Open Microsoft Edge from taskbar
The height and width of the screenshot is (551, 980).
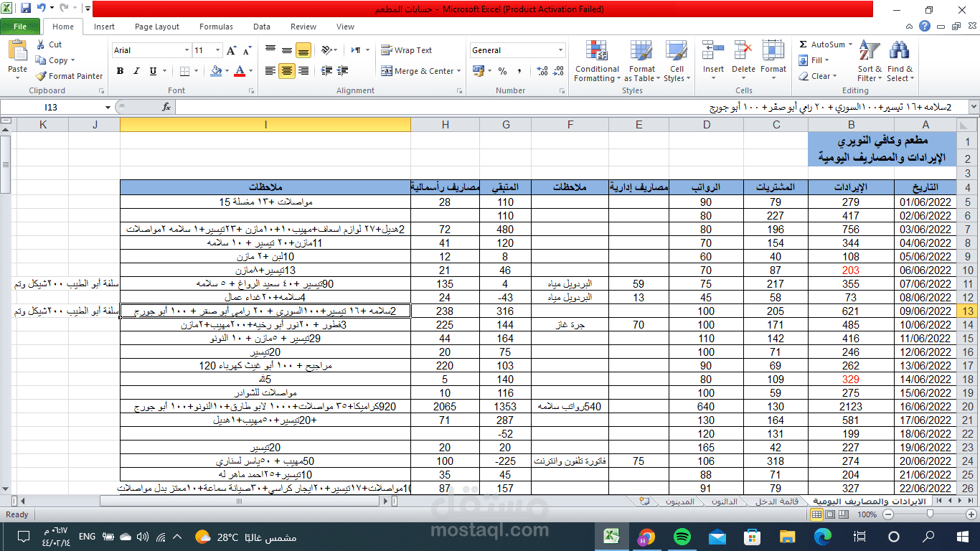(823, 537)
